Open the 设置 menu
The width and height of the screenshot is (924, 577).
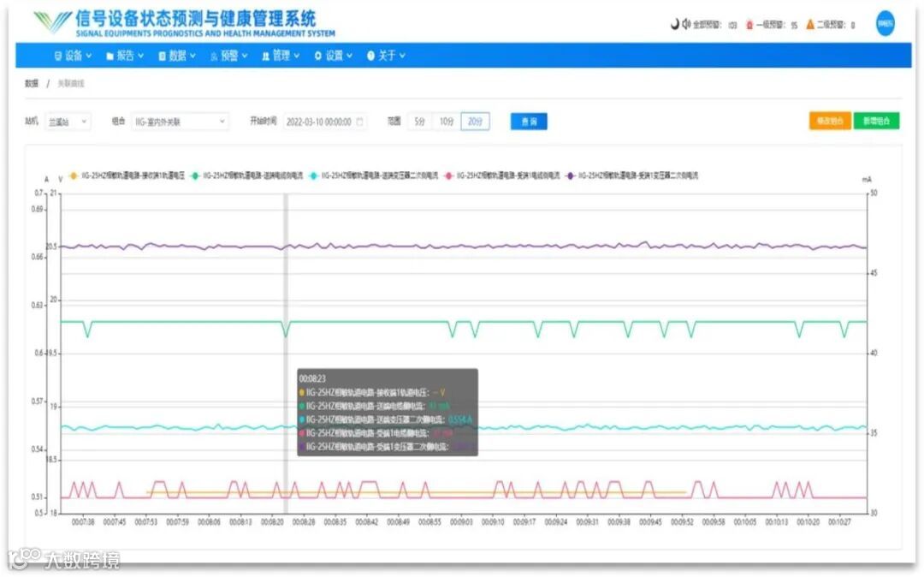pos(333,56)
